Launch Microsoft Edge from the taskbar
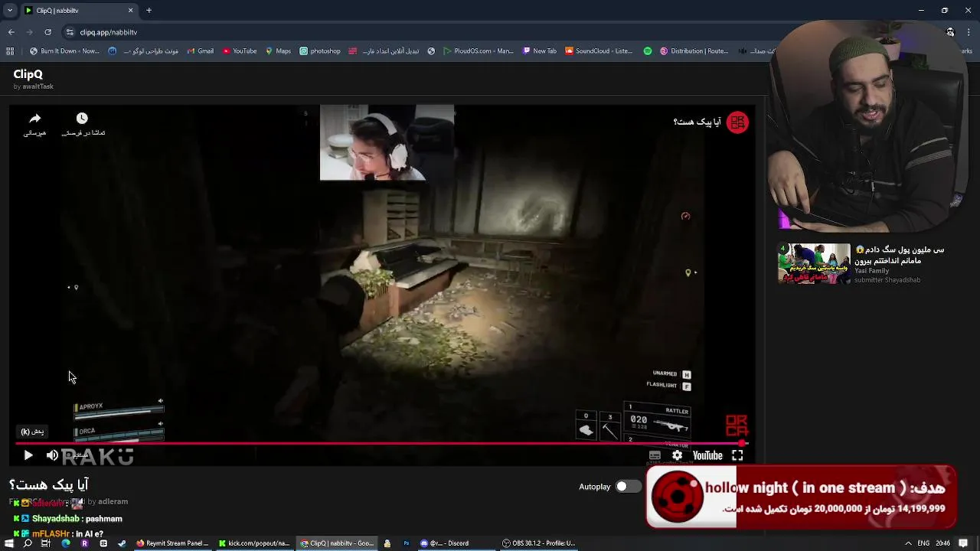Screen dimensions: 980x551 click(65, 543)
